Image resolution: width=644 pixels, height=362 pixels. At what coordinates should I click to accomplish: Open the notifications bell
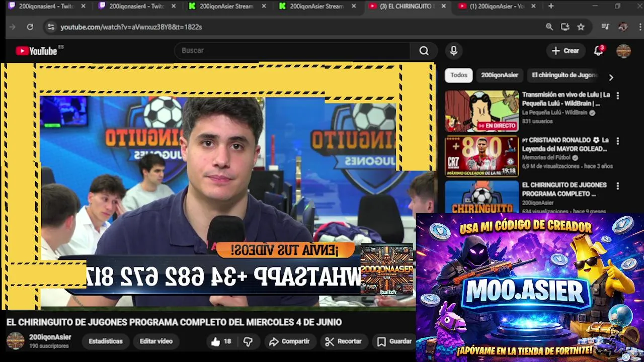click(599, 51)
